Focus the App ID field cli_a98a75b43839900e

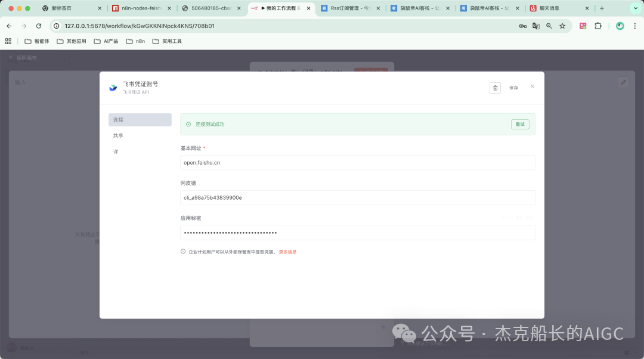click(x=357, y=197)
